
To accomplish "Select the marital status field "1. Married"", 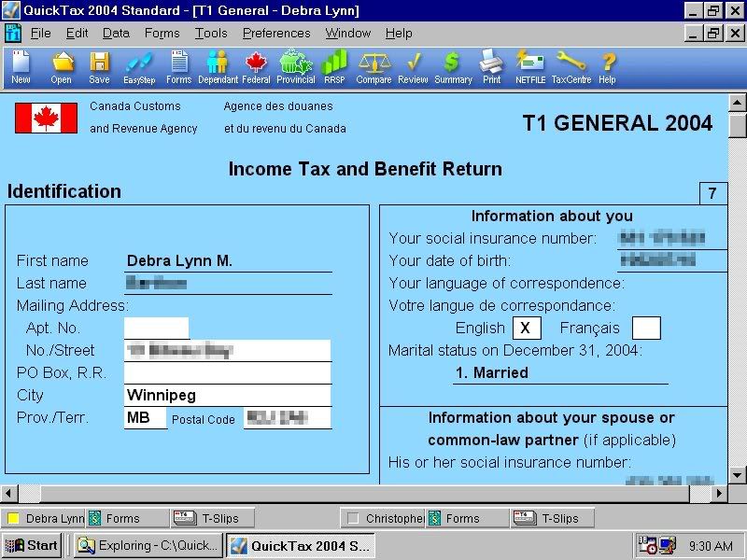I will coord(560,372).
